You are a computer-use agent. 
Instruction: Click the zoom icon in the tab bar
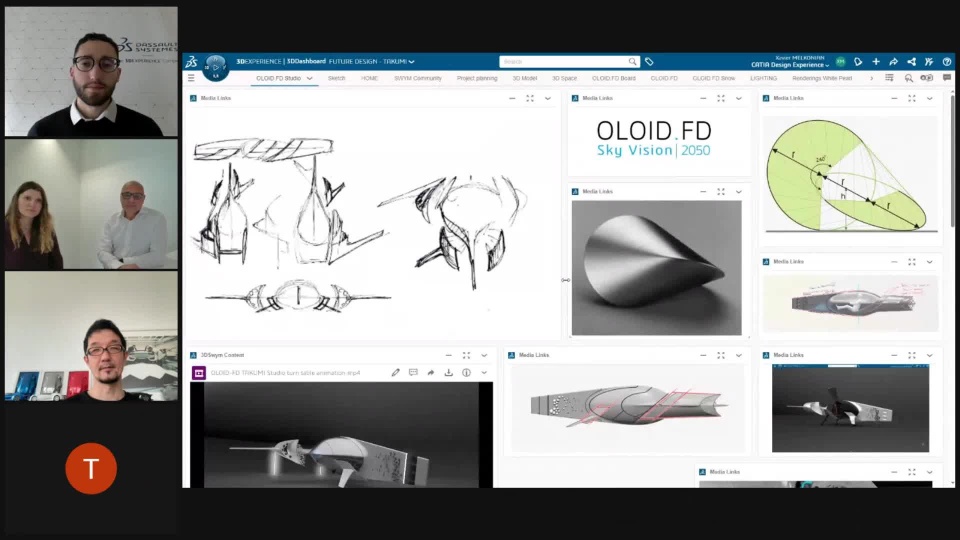(x=909, y=78)
